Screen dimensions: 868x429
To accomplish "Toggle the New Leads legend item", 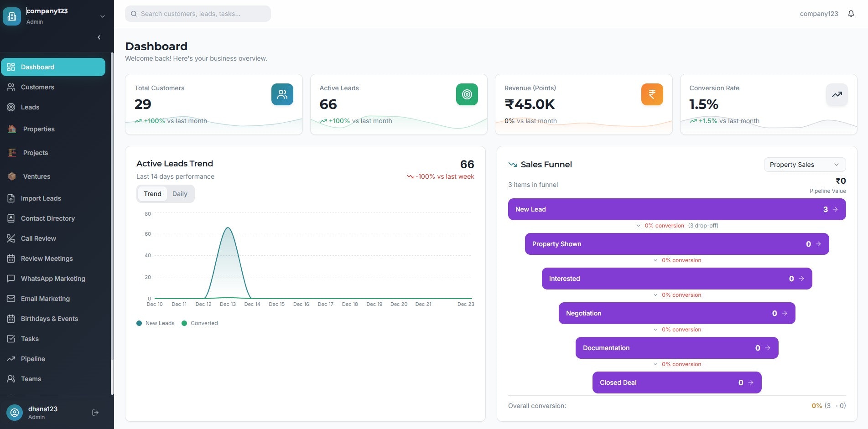I will 155,323.
